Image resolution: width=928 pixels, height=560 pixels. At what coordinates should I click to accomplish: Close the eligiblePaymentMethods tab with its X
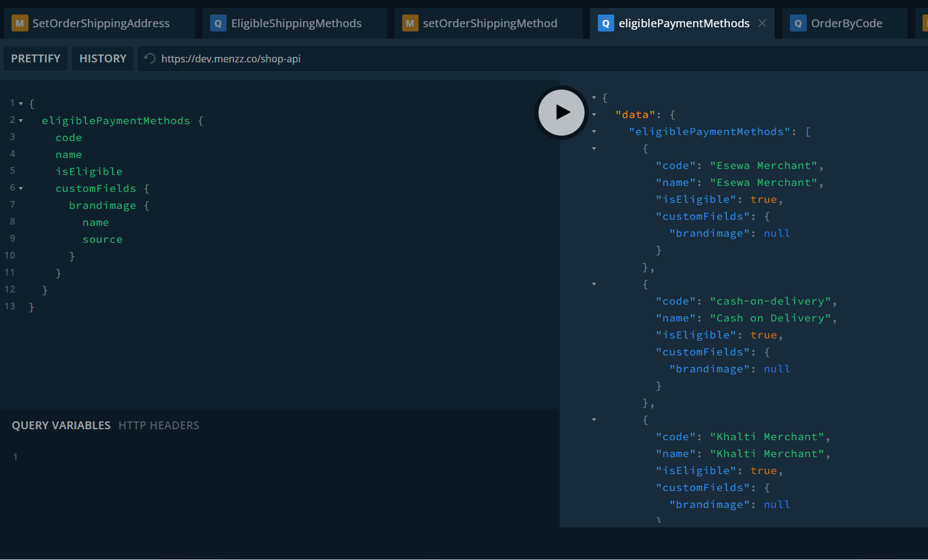pos(761,23)
